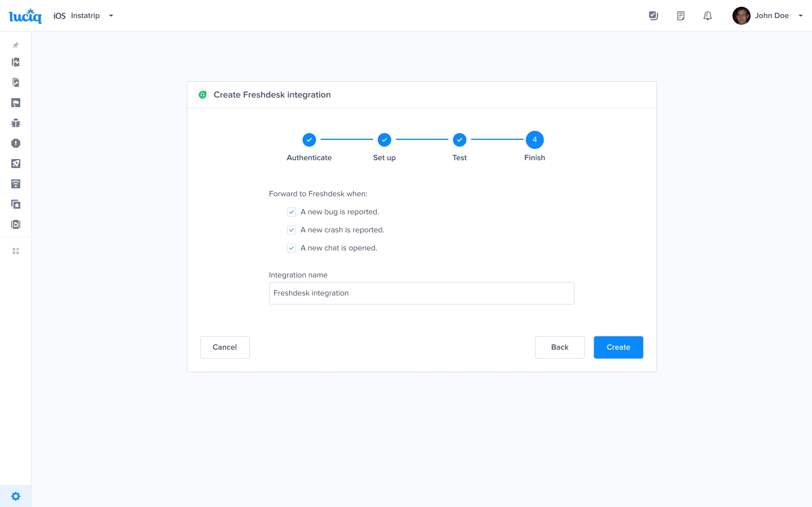Click the checklist icon in top bar
812x507 pixels.
[x=654, y=16]
